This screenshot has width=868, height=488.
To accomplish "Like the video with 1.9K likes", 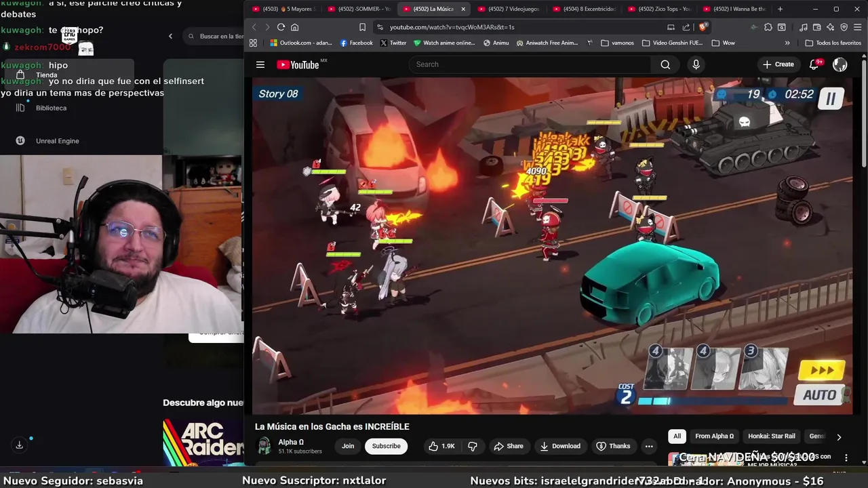I will 441,446.
